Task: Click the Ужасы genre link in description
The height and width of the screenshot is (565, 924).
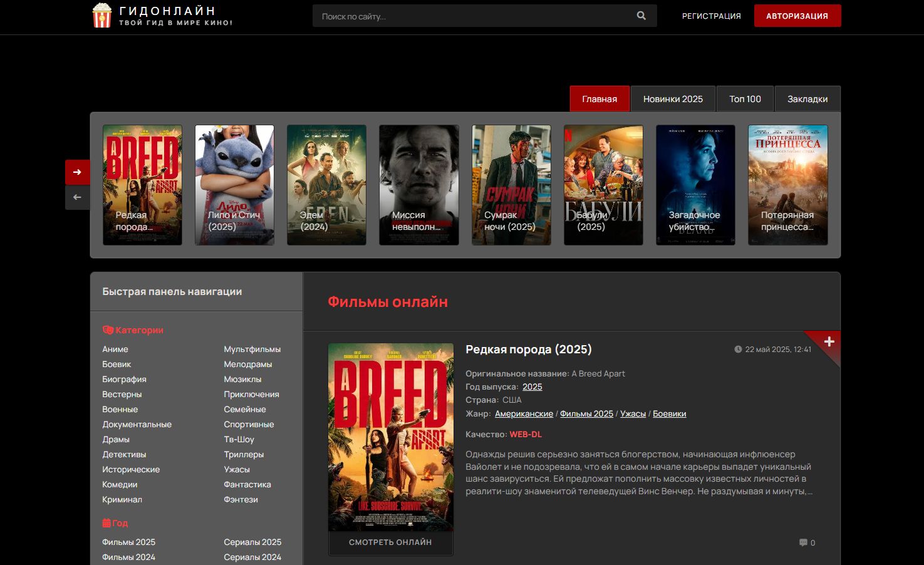Action: (x=633, y=414)
